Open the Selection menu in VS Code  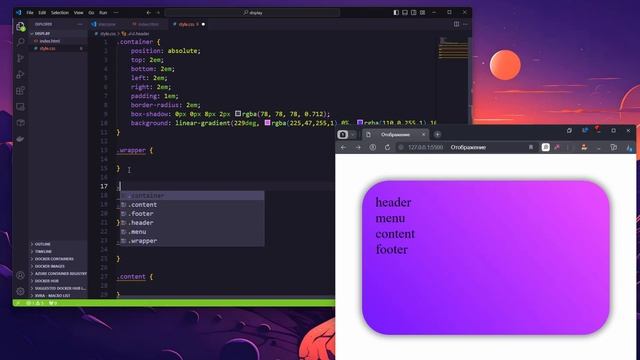(x=60, y=13)
